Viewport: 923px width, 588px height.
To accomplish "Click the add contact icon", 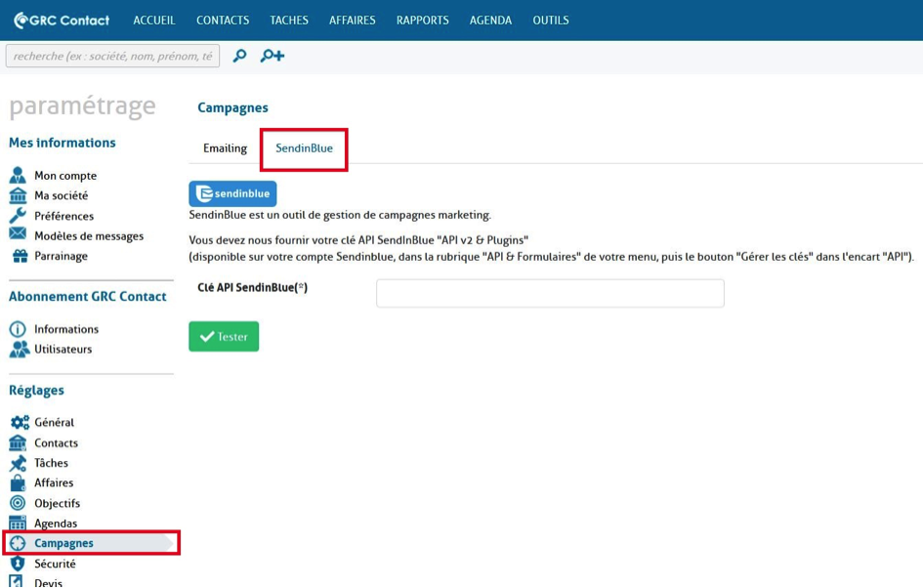I will (272, 56).
